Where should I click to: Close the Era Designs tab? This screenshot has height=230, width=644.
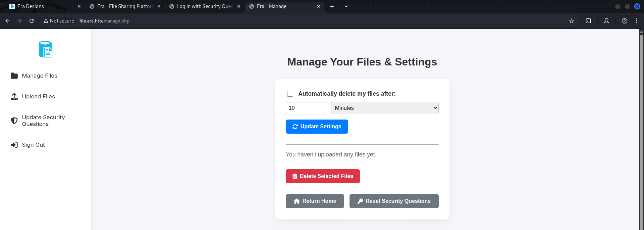(x=79, y=6)
